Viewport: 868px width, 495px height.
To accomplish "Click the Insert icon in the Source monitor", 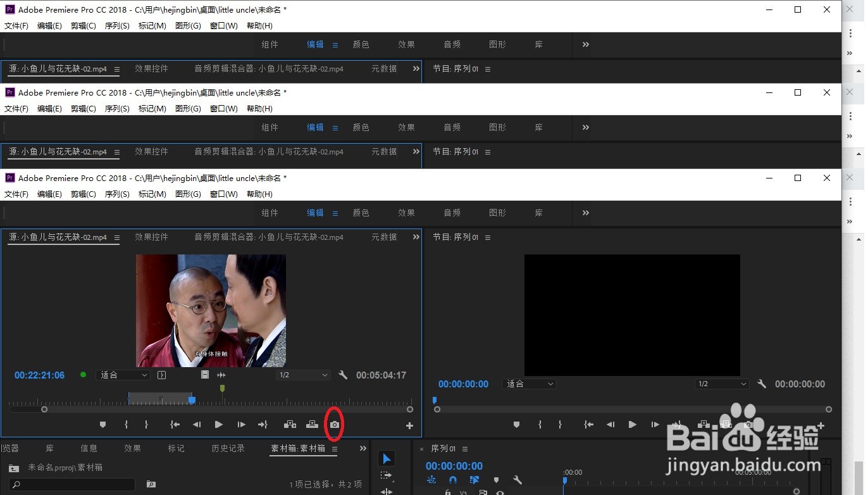I will click(290, 424).
